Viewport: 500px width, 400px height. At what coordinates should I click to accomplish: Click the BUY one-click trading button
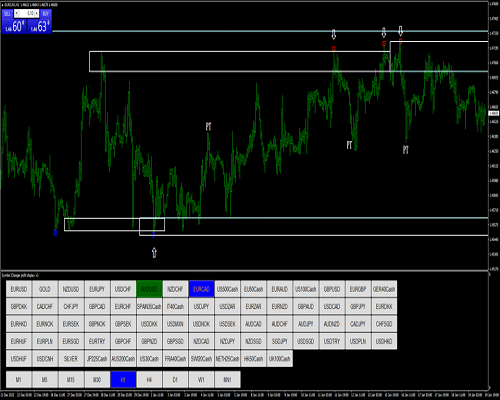[46, 14]
